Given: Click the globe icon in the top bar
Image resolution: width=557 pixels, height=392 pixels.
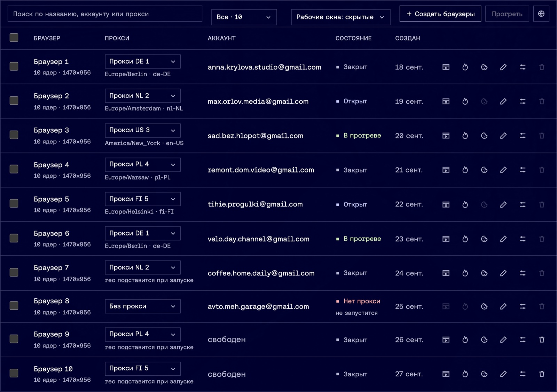Looking at the screenshot, I should [x=541, y=14].
